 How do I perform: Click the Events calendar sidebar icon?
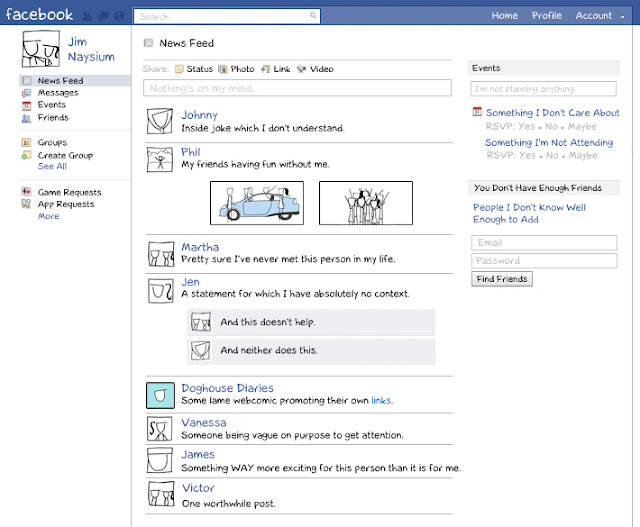click(27, 106)
